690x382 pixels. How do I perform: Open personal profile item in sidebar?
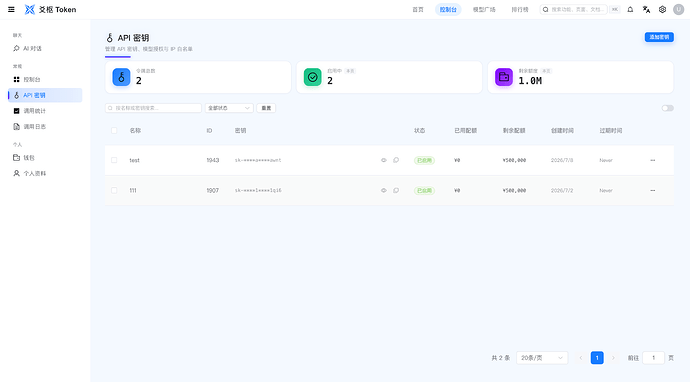click(45, 173)
